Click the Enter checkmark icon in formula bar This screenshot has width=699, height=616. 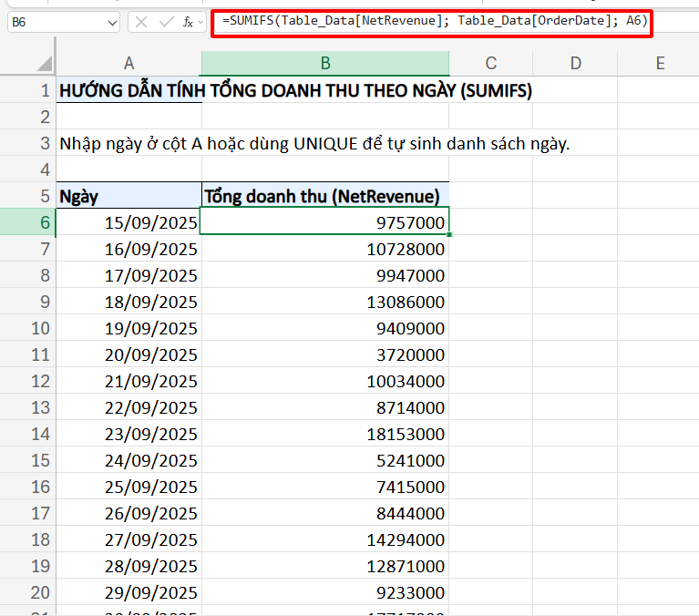tap(165, 22)
